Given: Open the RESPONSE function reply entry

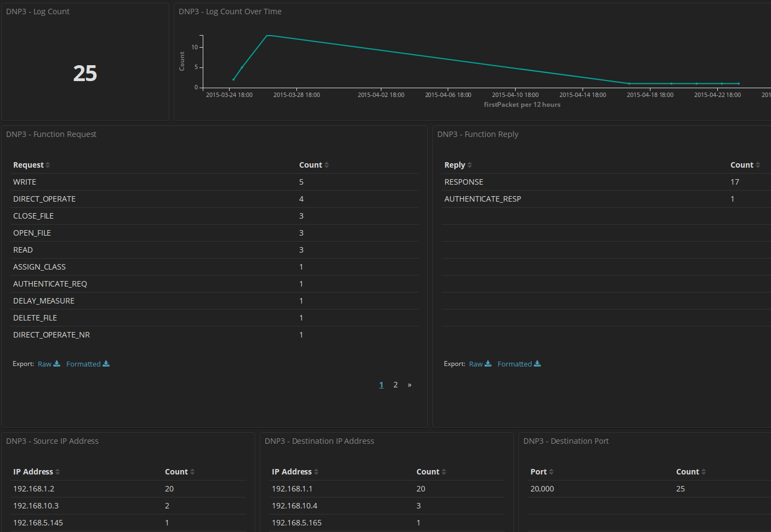Looking at the screenshot, I should click(x=464, y=181).
